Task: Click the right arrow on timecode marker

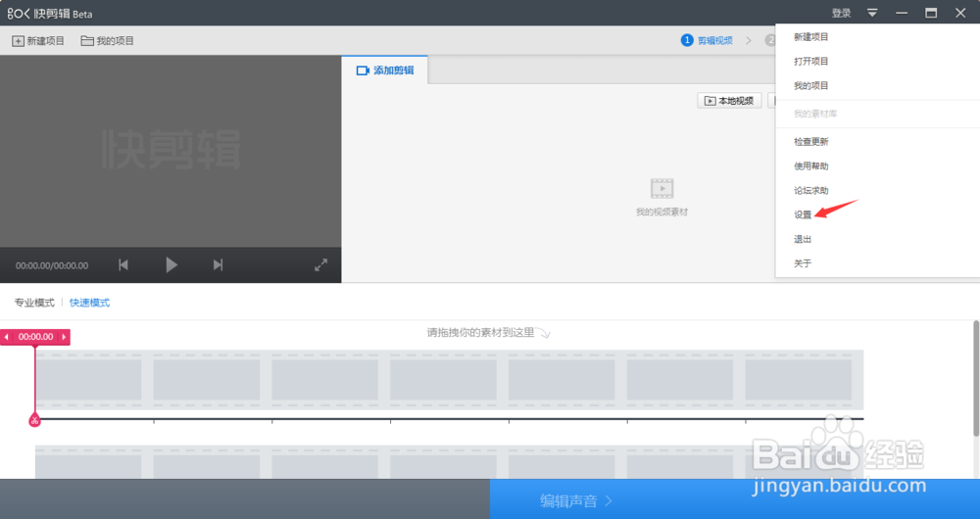Action: click(63, 337)
